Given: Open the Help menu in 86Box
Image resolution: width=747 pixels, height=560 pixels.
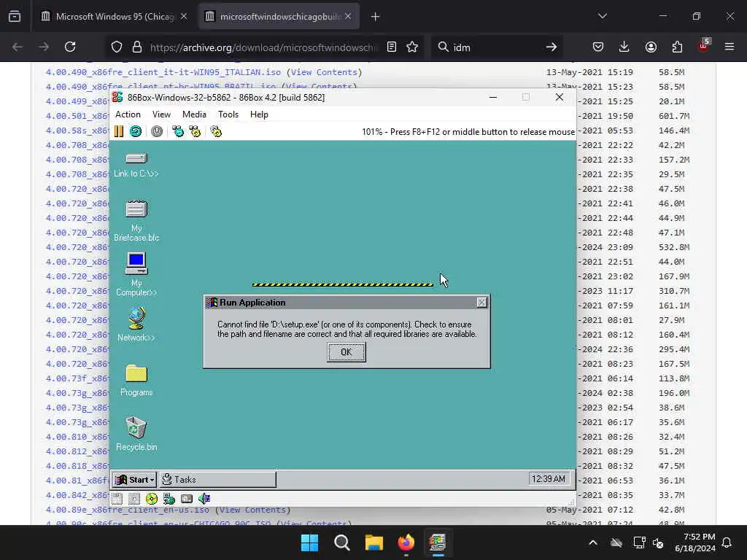Looking at the screenshot, I should pos(259,114).
